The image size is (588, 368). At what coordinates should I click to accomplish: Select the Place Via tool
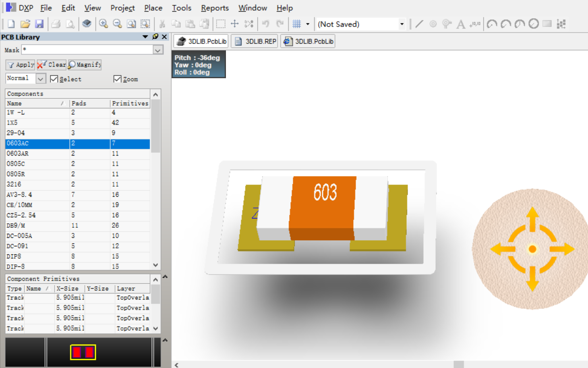(x=447, y=24)
